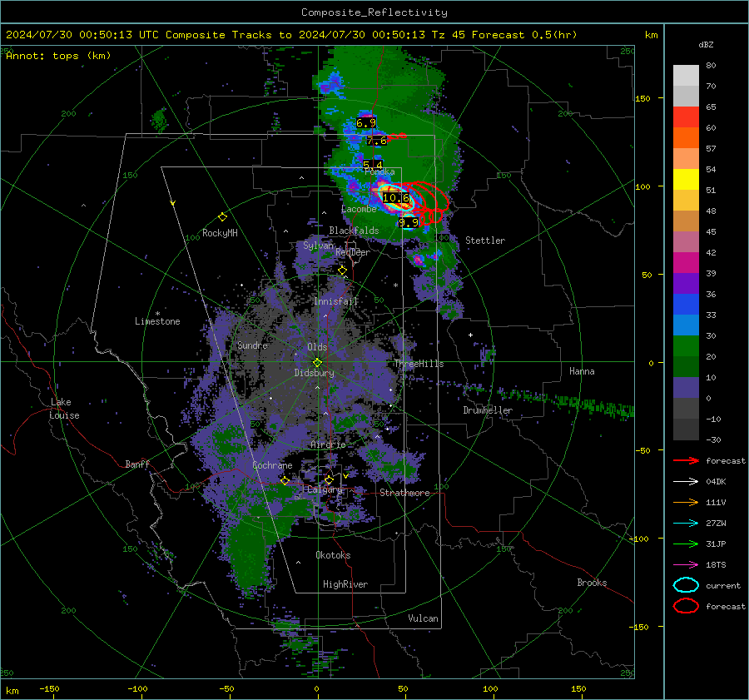Click the Ponoka city label
Viewport: 749px width, 700px height.
click(379, 171)
